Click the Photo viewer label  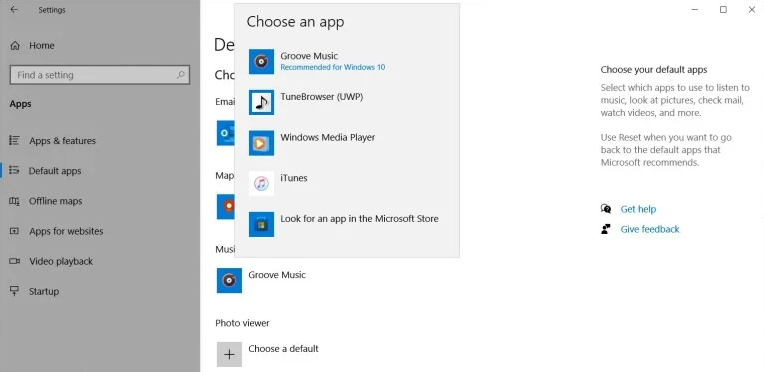(x=242, y=323)
